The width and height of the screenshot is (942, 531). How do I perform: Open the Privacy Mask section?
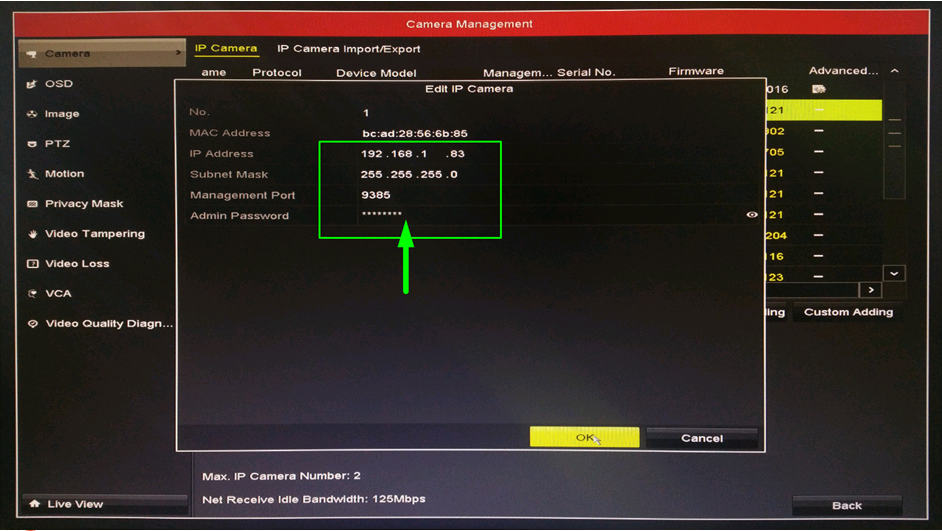click(84, 204)
